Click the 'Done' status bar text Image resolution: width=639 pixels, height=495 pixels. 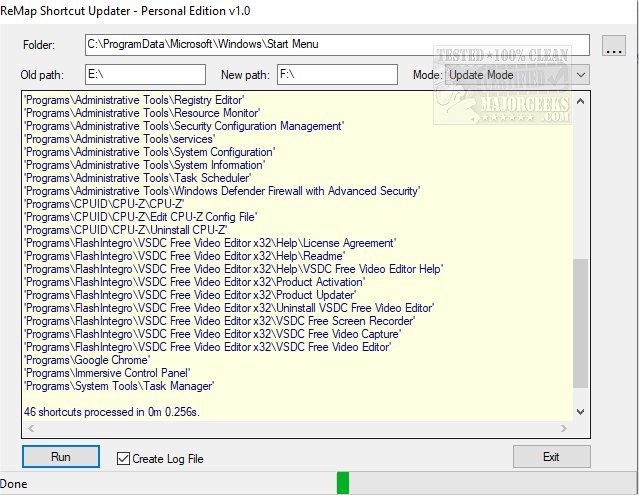pyautogui.click(x=13, y=484)
